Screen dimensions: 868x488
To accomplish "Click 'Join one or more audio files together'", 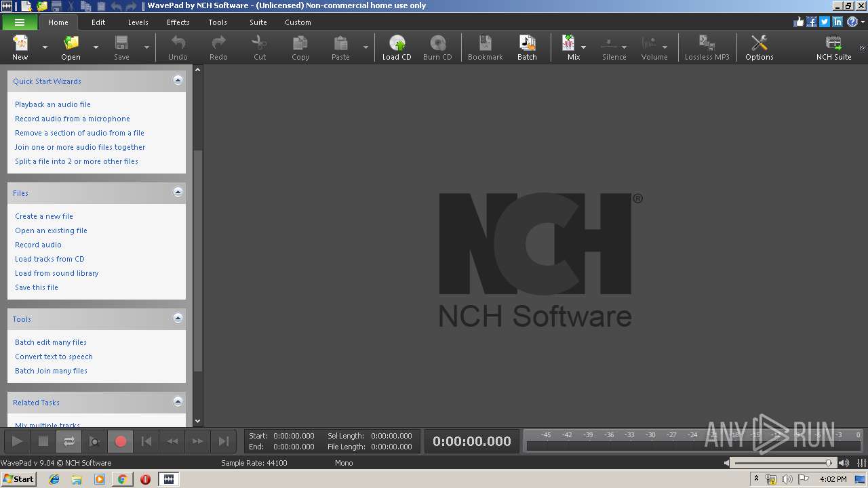I will (x=80, y=147).
